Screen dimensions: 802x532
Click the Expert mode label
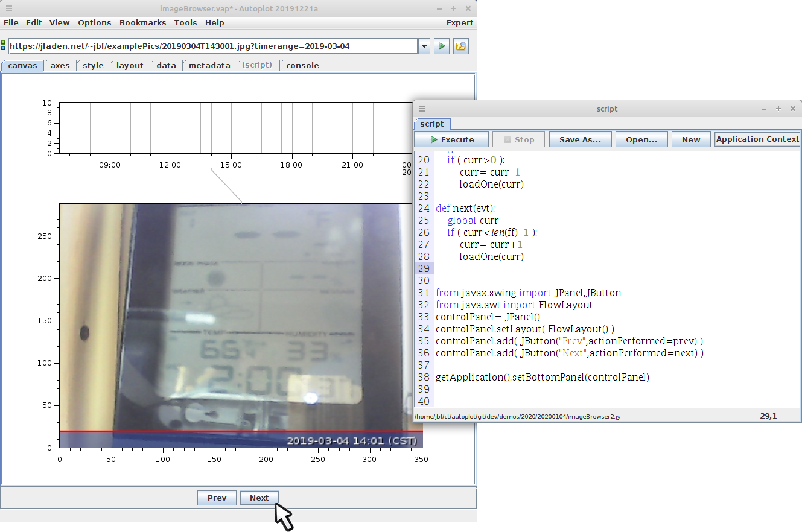tap(460, 23)
